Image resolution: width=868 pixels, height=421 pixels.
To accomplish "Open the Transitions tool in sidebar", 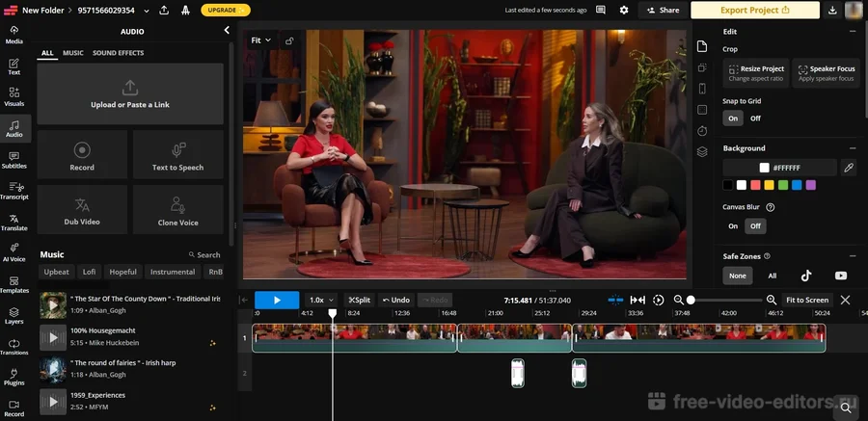I will pos(14,346).
